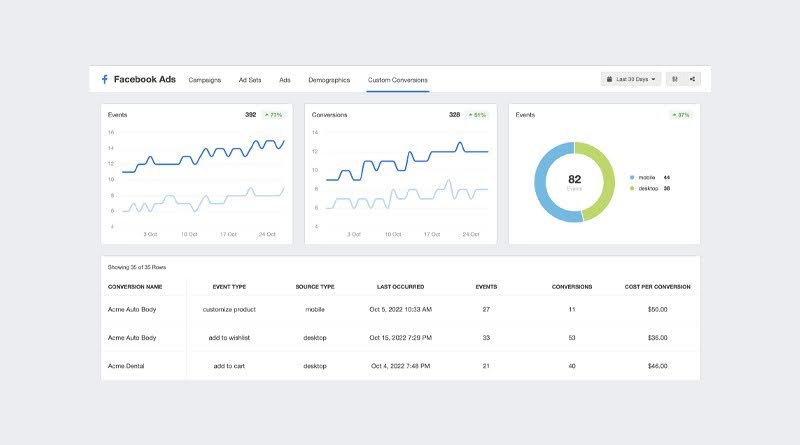Screen dimensions: 800x445
Task: Sort by Events column header
Action: [x=486, y=287]
